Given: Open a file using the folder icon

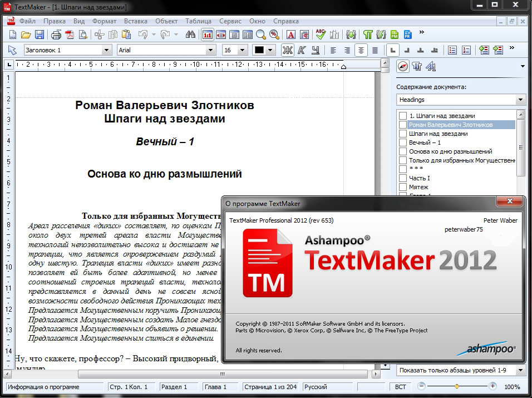Looking at the screenshot, I should tap(26, 35).
